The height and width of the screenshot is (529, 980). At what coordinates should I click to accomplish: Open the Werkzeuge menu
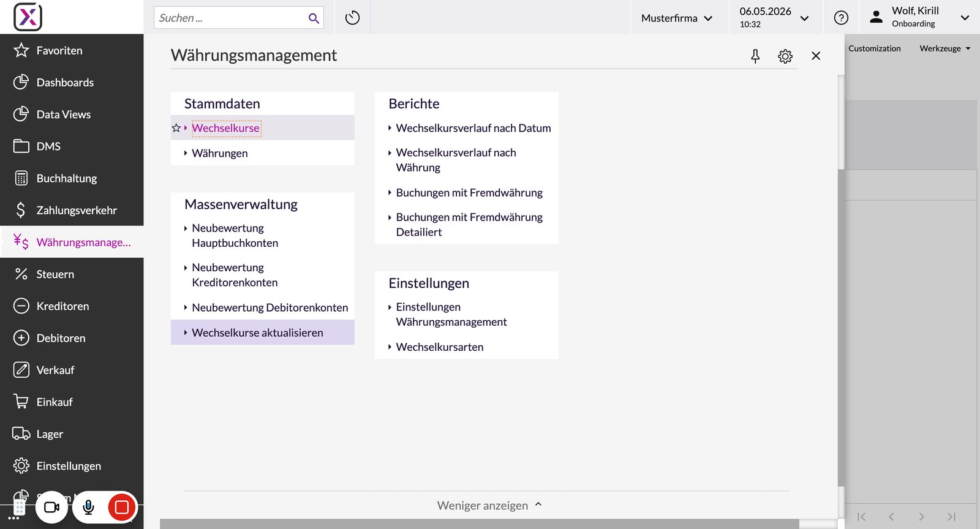coord(945,48)
